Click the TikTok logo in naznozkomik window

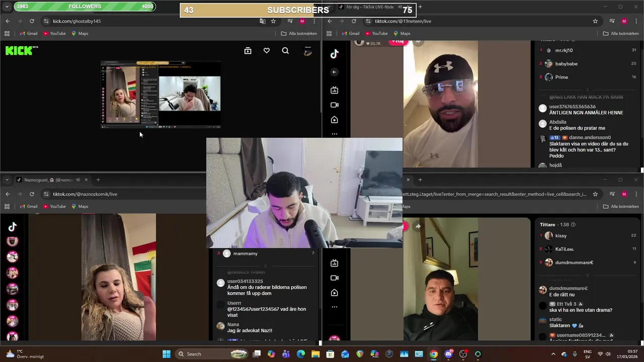13,227
